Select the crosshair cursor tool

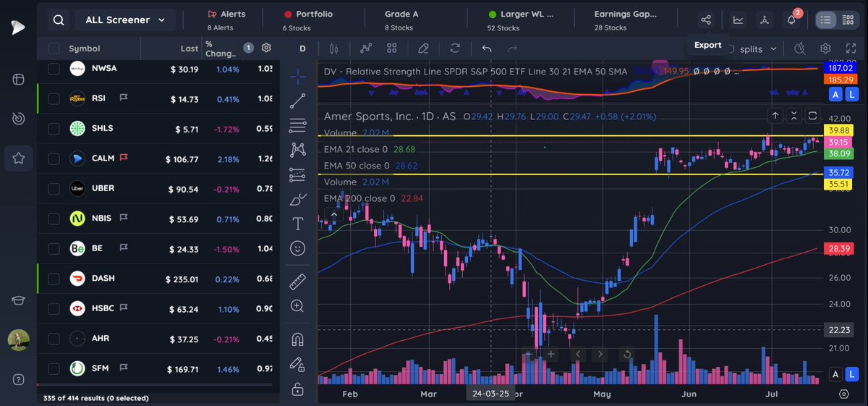point(297,76)
